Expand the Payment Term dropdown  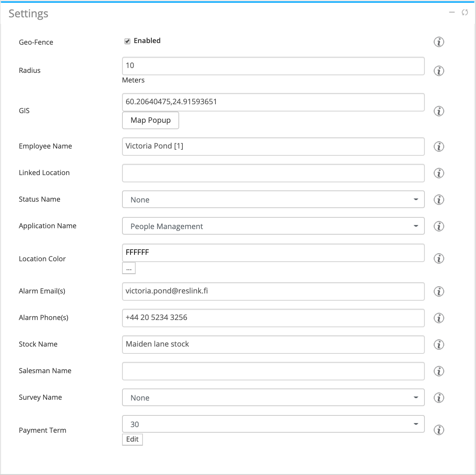[273, 424]
